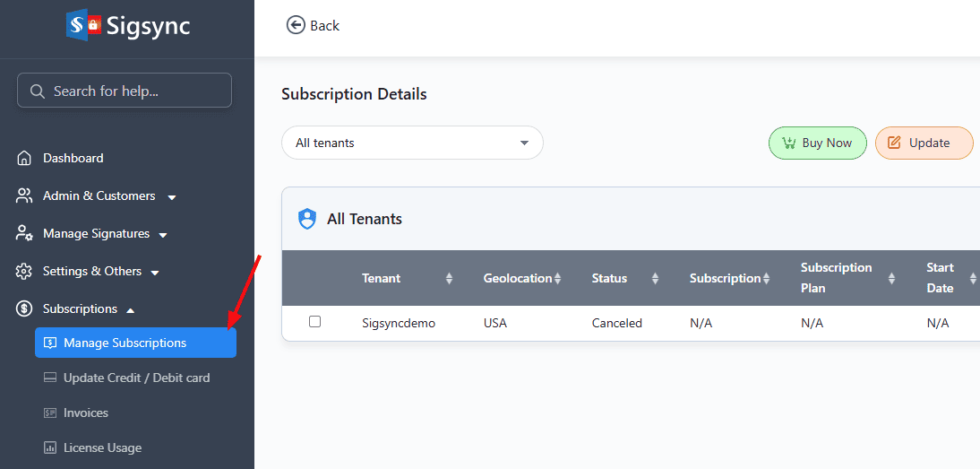The height and width of the screenshot is (469, 980).
Task: Open the Invoices menu item
Action: [x=85, y=413]
